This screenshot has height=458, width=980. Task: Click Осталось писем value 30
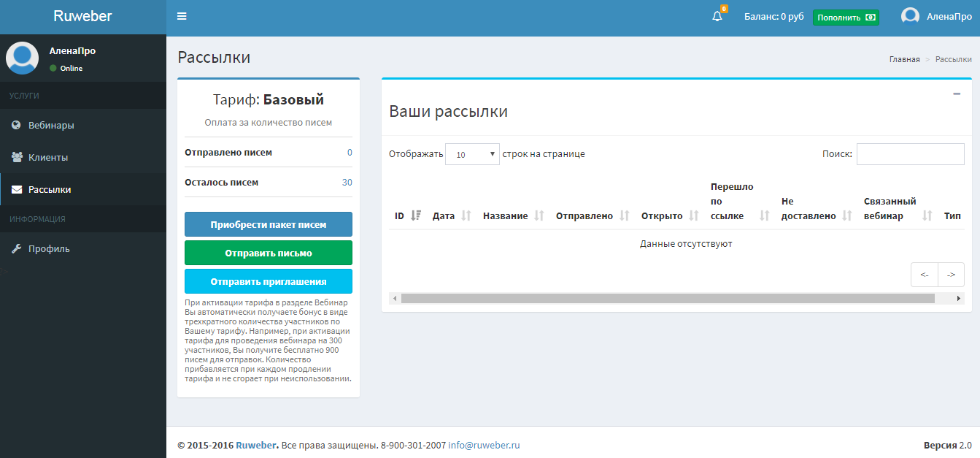coord(347,183)
